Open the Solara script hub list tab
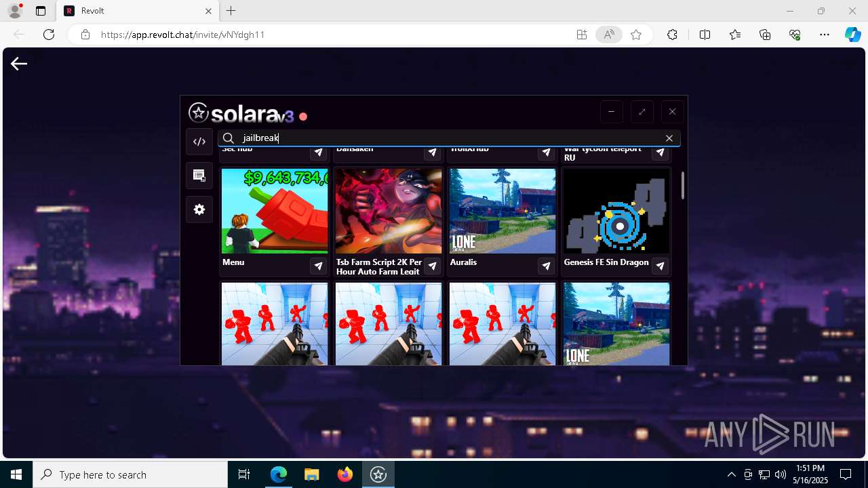This screenshot has width=868, height=488. tap(199, 176)
